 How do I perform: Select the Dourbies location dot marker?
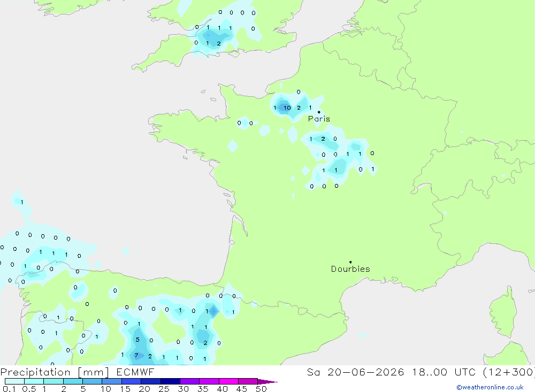pyautogui.click(x=350, y=262)
